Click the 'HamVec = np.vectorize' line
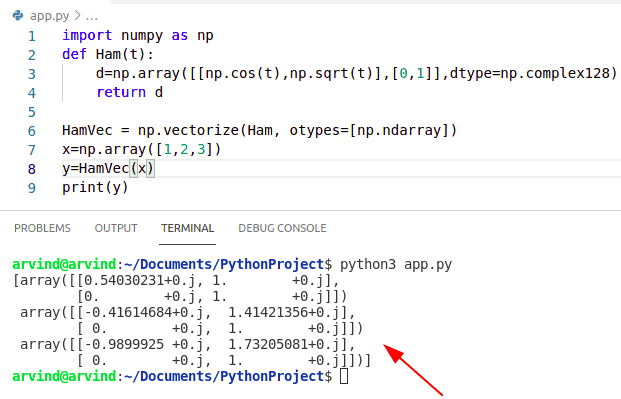The width and height of the screenshot is (621, 399). [259, 130]
